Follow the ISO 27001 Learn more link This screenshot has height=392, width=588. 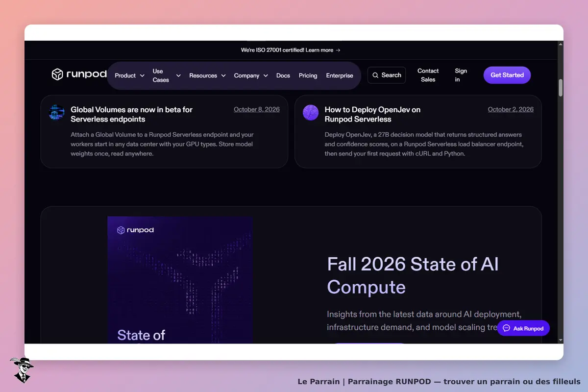(x=323, y=50)
